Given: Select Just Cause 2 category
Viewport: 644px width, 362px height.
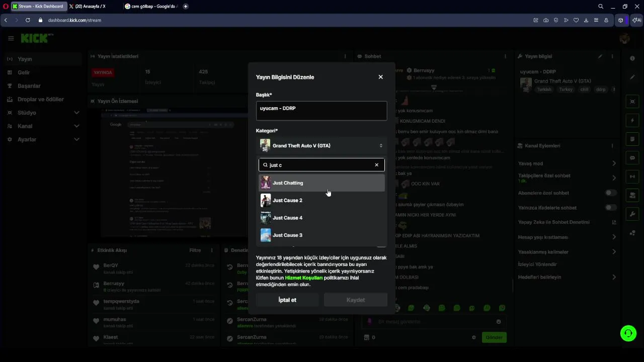Looking at the screenshot, I should pyautogui.click(x=321, y=200).
